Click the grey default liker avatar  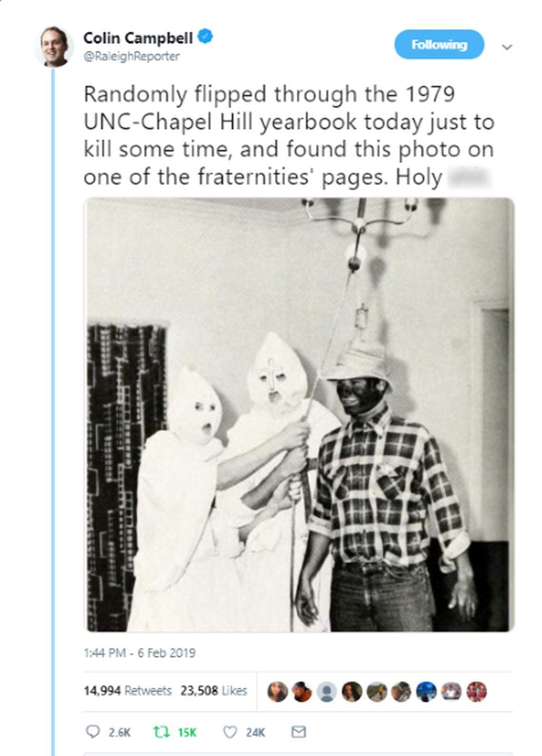327,692
